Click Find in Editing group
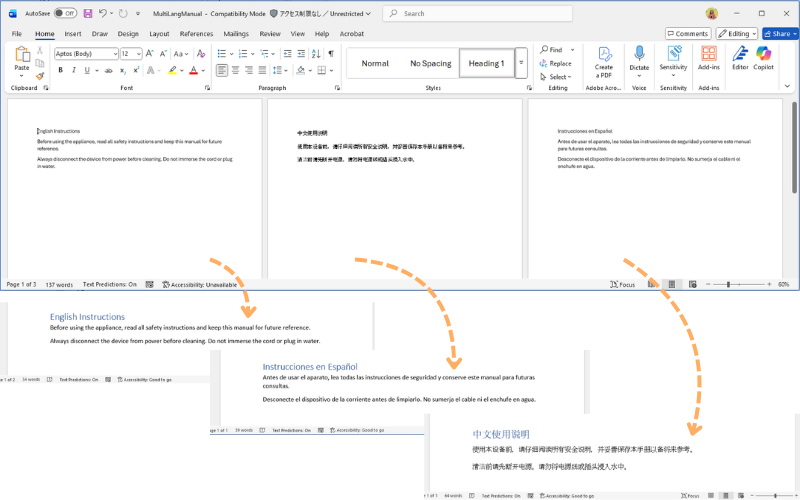This screenshot has width=800, height=500. tap(551, 49)
